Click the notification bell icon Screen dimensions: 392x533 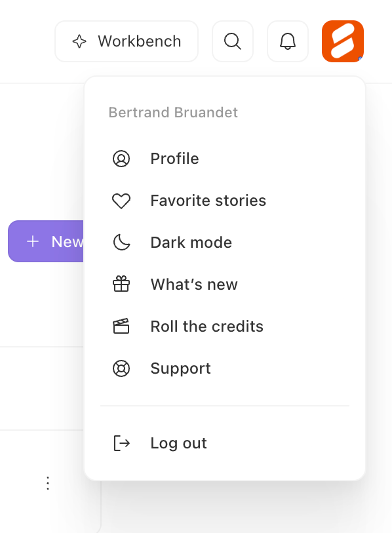tap(287, 41)
